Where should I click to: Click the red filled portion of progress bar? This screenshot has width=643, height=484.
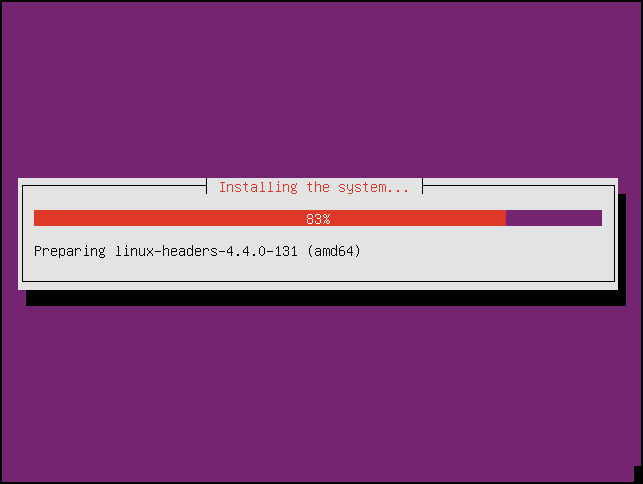(270, 218)
